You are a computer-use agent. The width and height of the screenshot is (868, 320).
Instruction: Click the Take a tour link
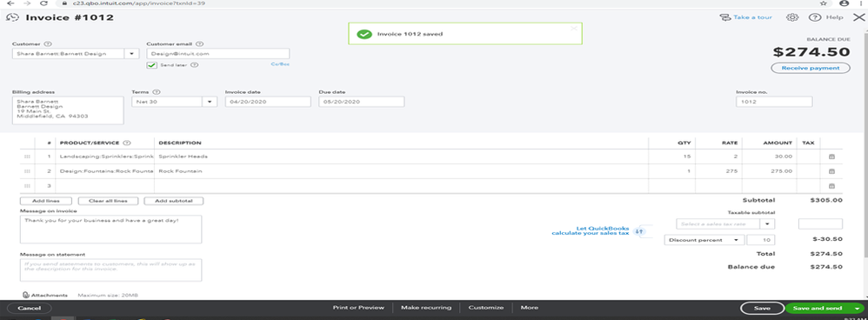point(745,17)
